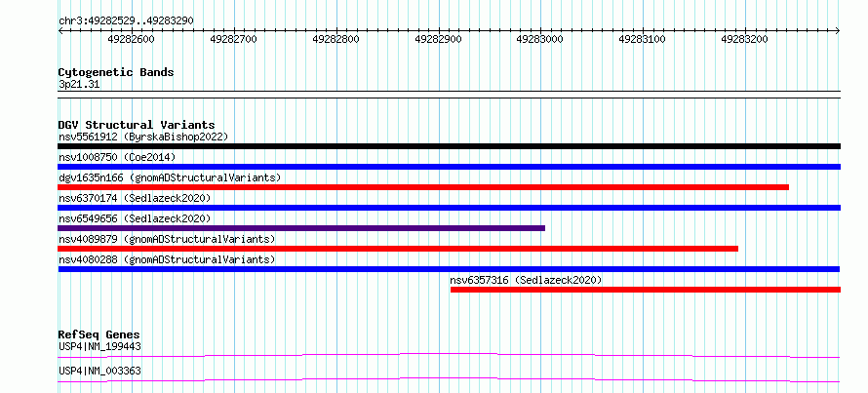This screenshot has height=393, width=868.
Task: Click the nsv4089879 (gnomADStructuralVariants) label
Action: pos(167,239)
